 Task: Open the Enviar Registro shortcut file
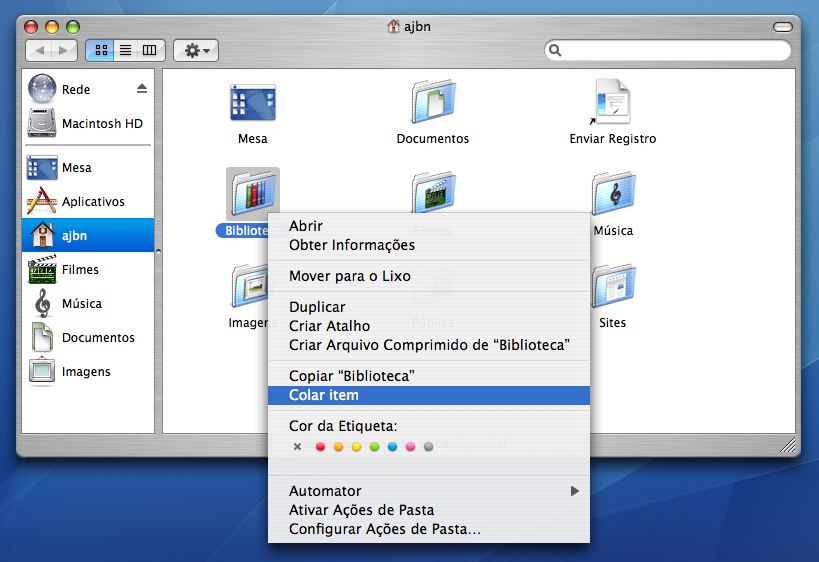pos(613,102)
